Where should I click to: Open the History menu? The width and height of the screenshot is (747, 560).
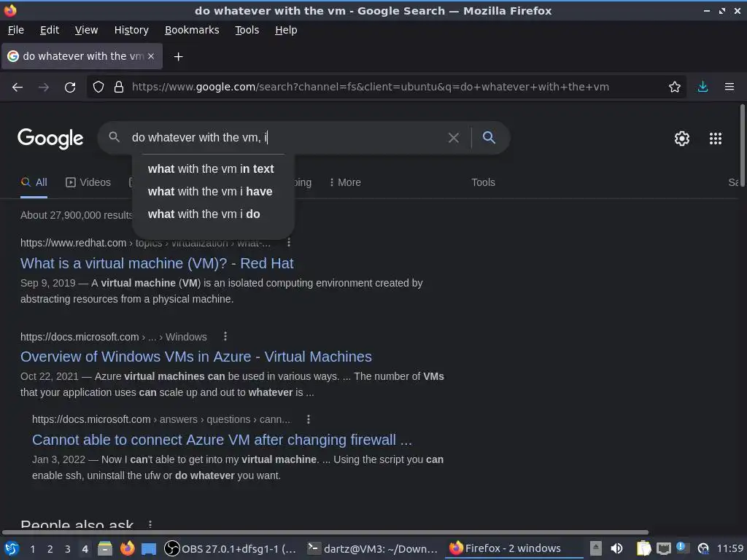point(131,30)
